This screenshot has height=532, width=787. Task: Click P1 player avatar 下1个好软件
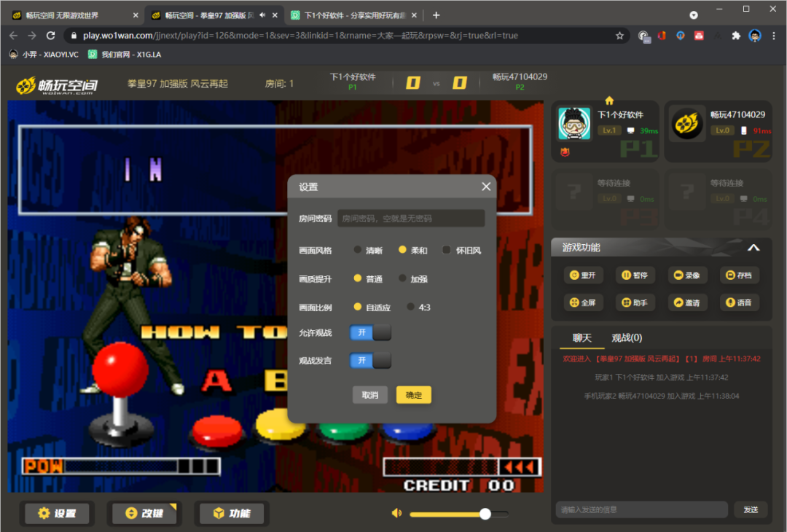click(x=574, y=123)
